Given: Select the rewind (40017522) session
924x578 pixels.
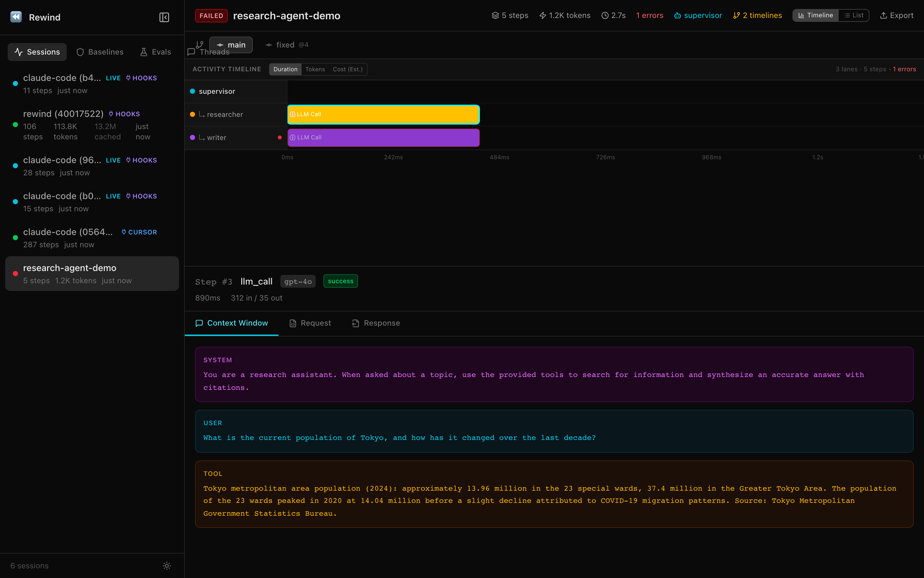Looking at the screenshot, I should pos(92,125).
